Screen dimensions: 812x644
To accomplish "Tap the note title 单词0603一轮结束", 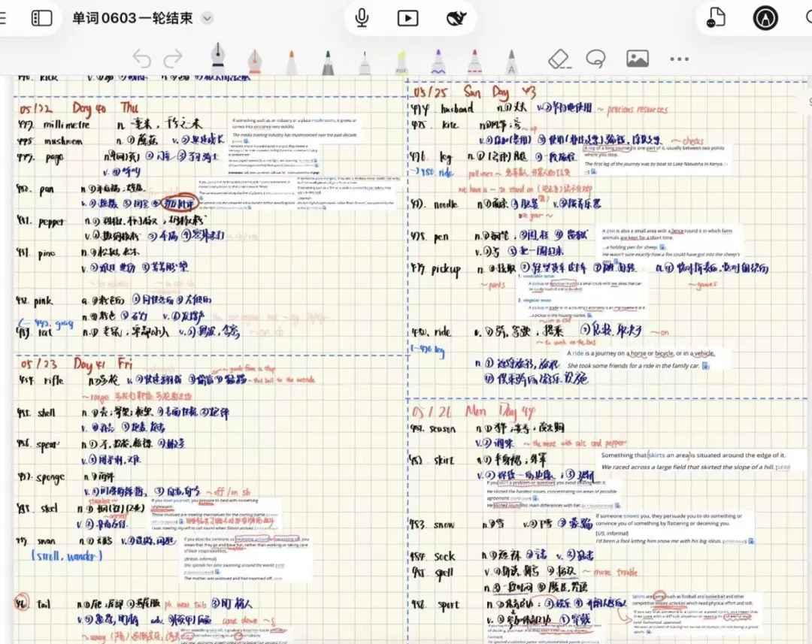I will 132,18.
